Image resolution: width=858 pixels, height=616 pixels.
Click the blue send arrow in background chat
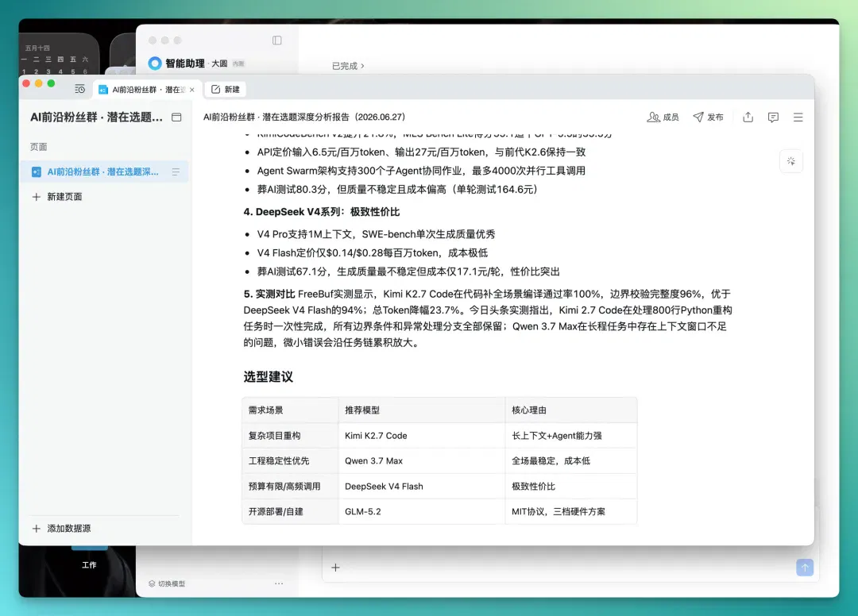(804, 568)
